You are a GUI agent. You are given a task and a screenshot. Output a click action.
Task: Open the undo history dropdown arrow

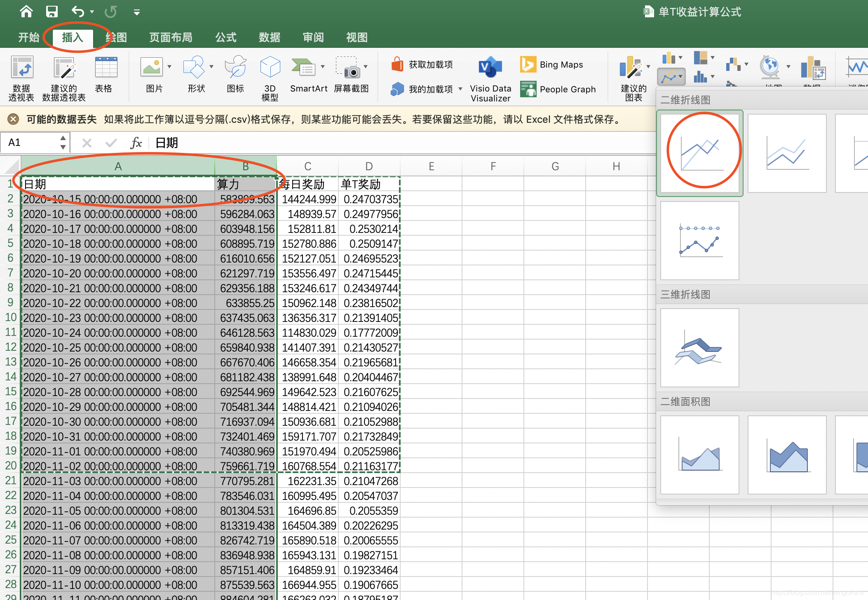[x=92, y=12]
